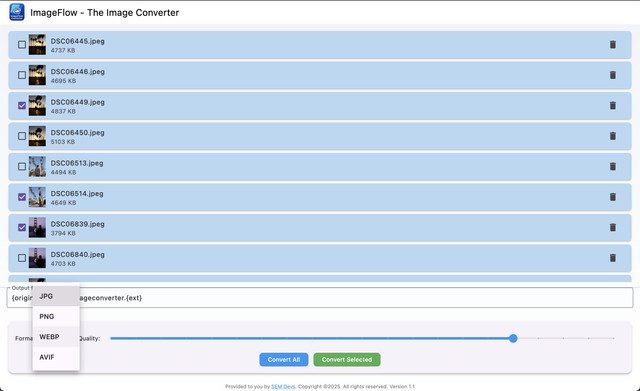The image size is (640, 391).
Task: Choose AVIF from the format menu
Action: [56, 357]
